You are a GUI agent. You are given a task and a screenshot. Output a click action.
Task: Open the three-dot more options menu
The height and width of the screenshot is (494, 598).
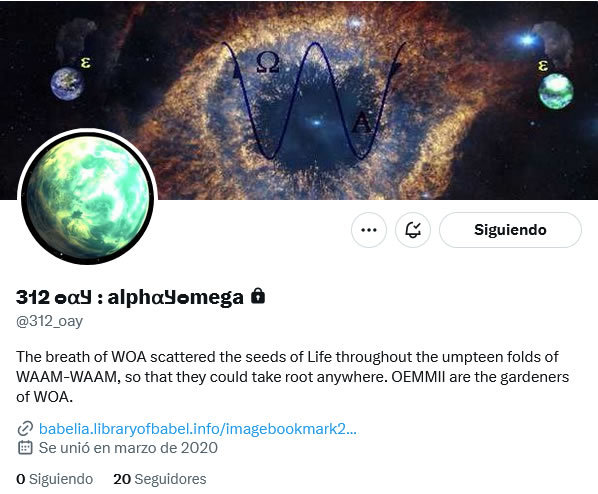point(368,230)
